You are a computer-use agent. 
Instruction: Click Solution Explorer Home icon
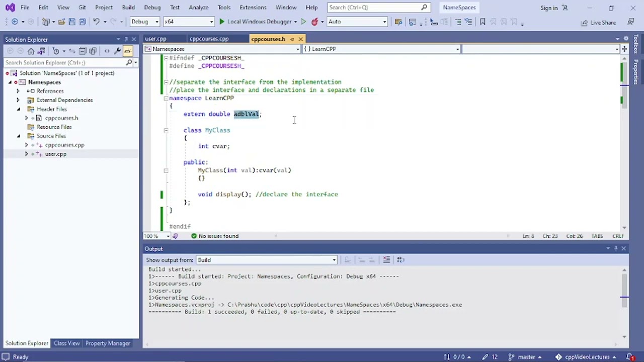pyautogui.click(x=31, y=51)
